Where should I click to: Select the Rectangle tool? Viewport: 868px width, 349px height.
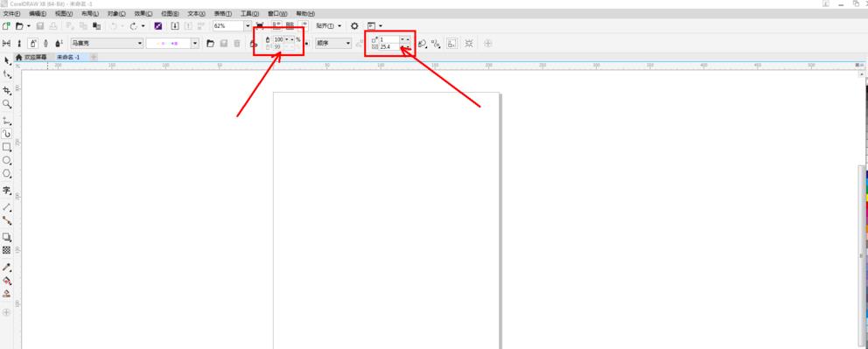click(7, 147)
